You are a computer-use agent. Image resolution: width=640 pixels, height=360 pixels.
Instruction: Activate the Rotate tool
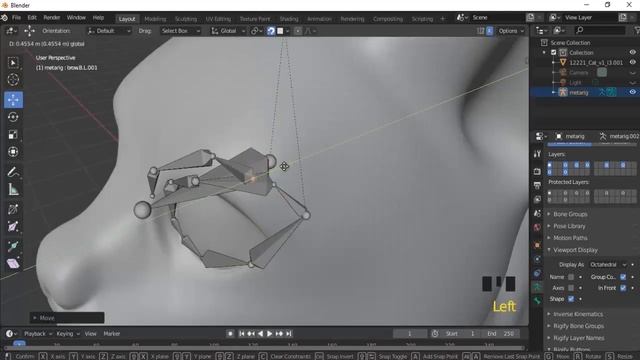tap(13, 117)
